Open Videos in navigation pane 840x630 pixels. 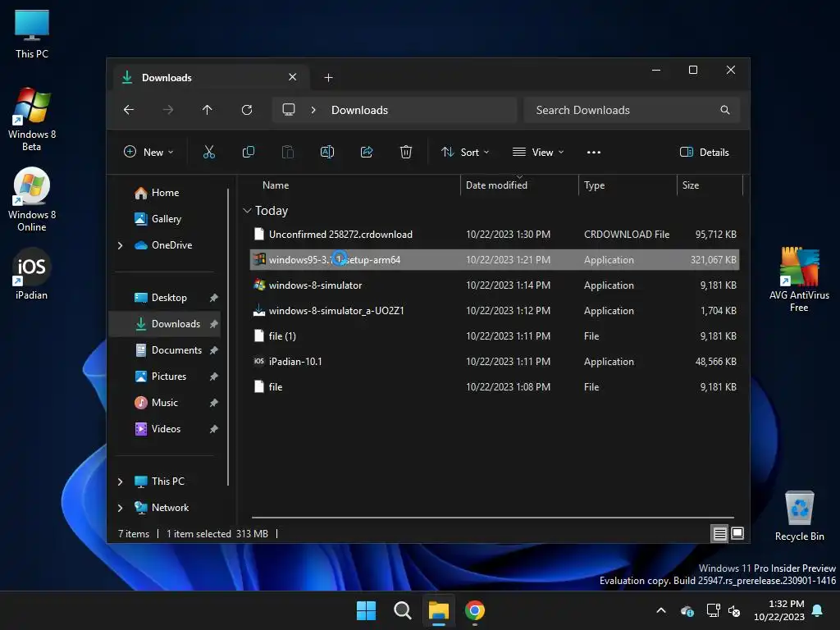tap(167, 429)
